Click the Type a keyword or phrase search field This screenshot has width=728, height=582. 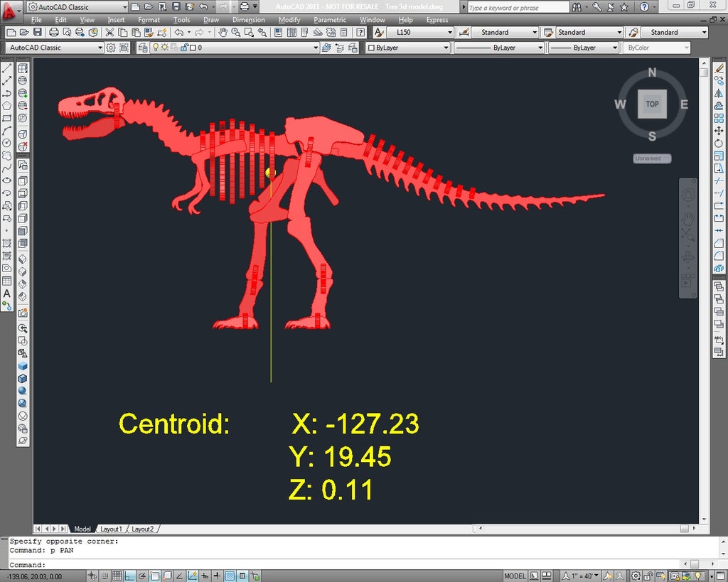click(518, 7)
